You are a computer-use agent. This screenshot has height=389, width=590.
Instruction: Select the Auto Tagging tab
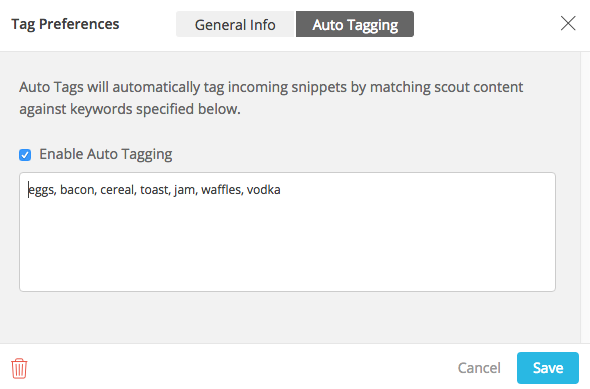coord(355,24)
